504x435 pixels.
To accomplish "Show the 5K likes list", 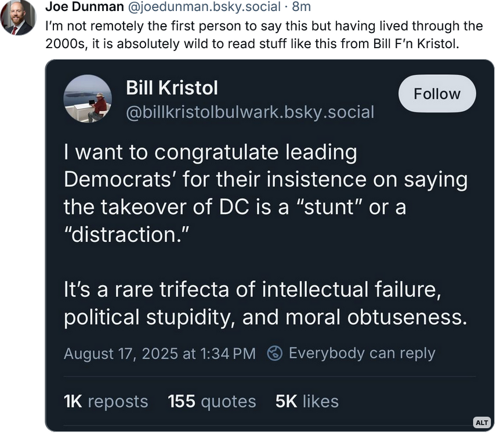I will tap(307, 401).
